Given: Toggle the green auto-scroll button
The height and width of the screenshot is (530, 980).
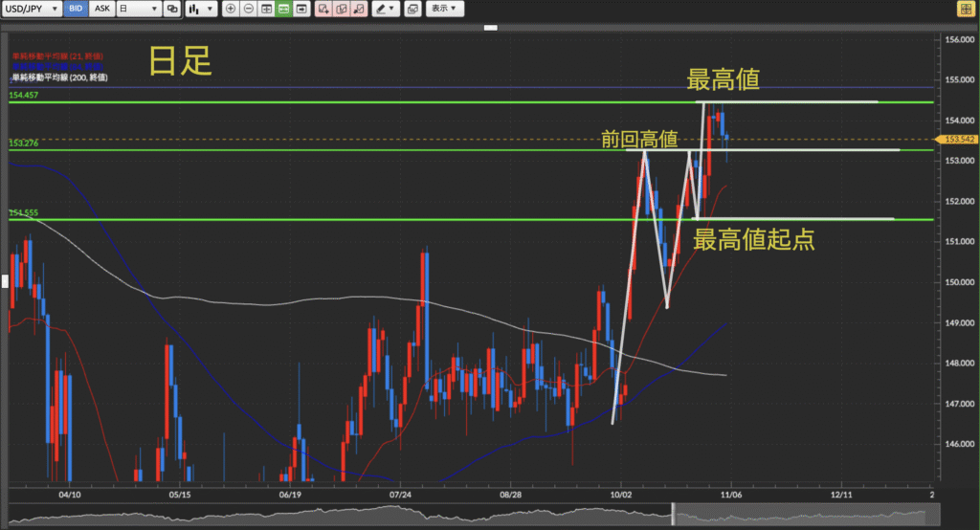Looking at the screenshot, I should pyautogui.click(x=283, y=9).
